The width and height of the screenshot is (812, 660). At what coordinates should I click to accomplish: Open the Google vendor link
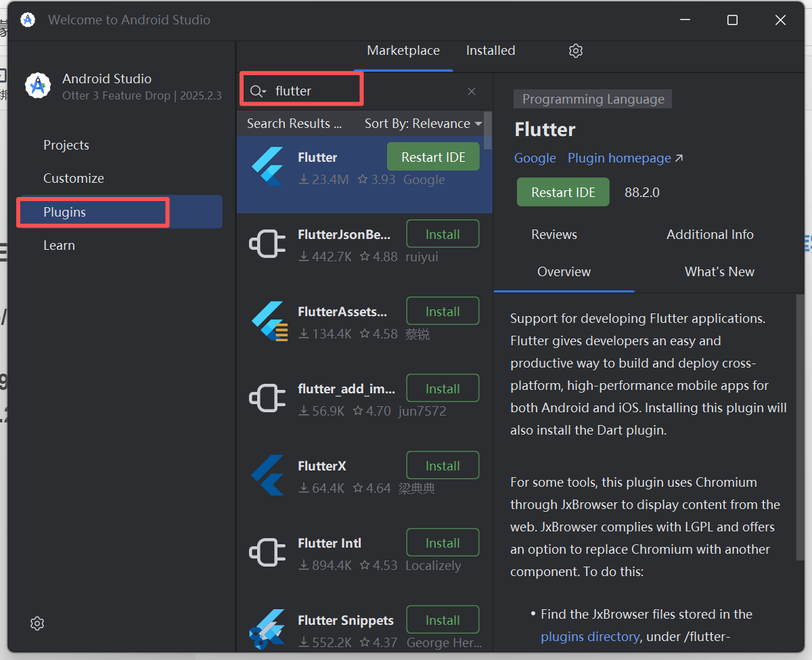[535, 158]
